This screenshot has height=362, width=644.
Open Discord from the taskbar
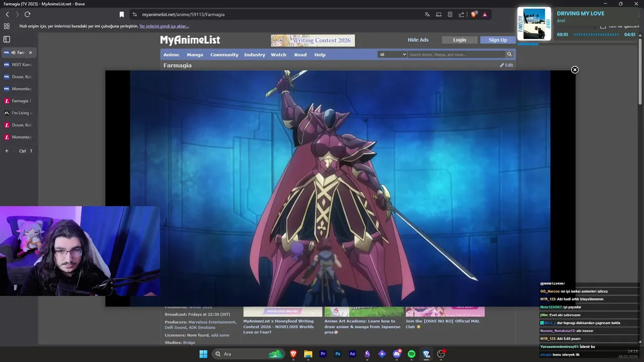(396, 354)
